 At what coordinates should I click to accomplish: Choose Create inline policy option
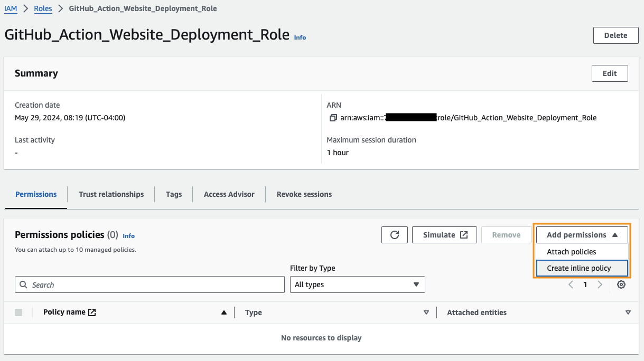[582, 268]
